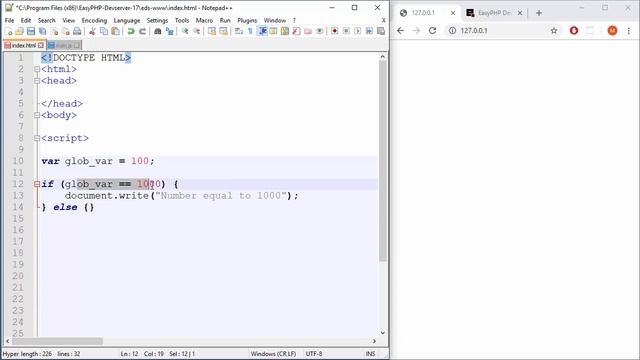Bookmark the page with the star icon
This screenshot has height=360, width=640.
pyautogui.click(x=554, y=31)
